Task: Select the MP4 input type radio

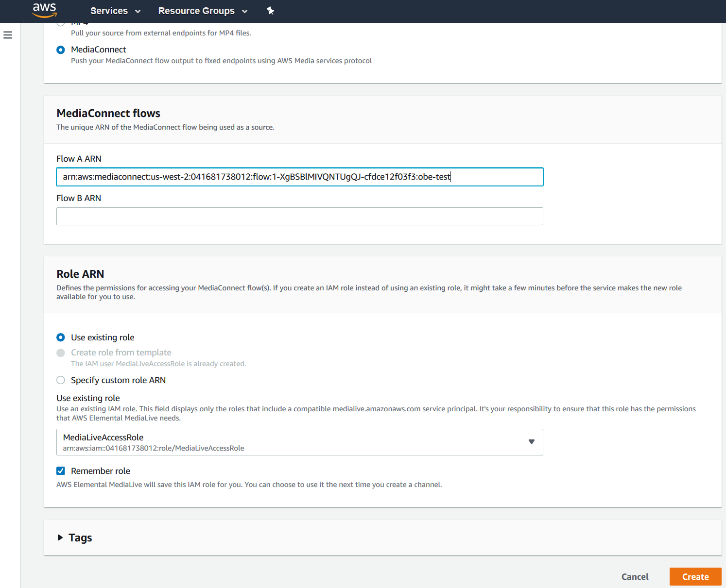Action: (61, 23)
